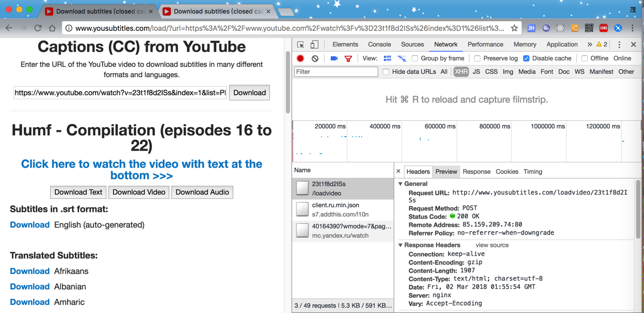The image size is (644, 313).
Task: Open new browser tab
Action: [286, 12]
